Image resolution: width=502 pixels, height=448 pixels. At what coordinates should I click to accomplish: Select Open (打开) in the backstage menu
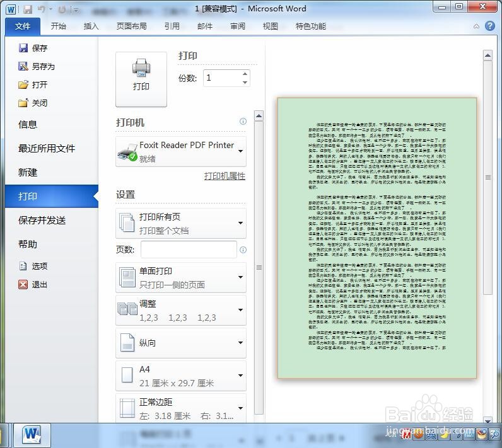[33, 84]
